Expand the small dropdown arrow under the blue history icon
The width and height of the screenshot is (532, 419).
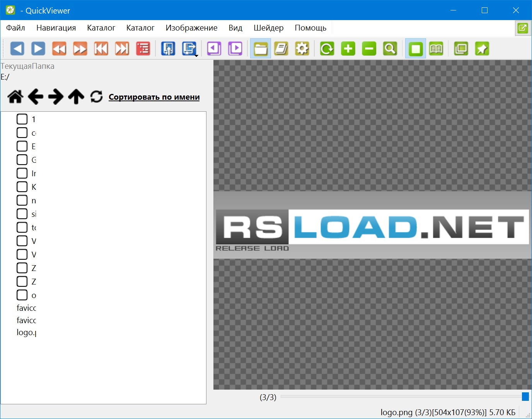196,56
